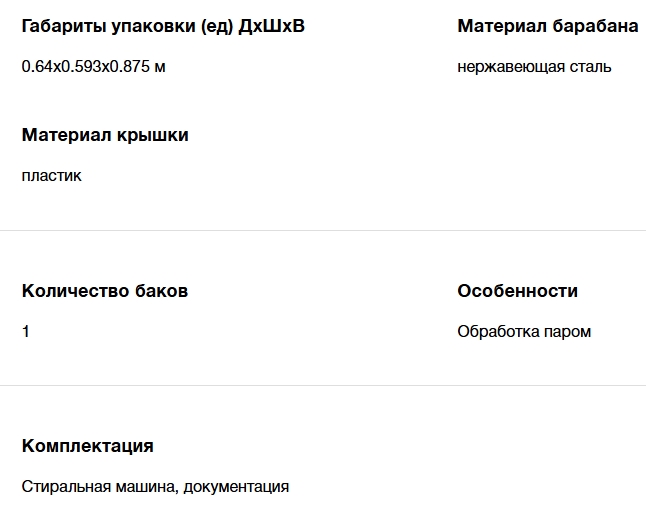This screenshot has height=528, width=646.
Task: Click the word "паром" under Особенности
Action: click(x=568, y=332)
